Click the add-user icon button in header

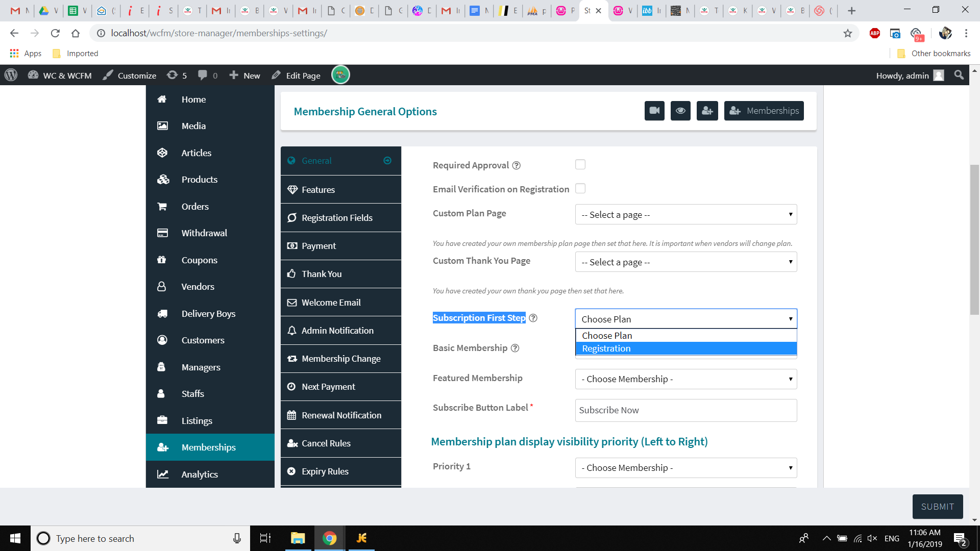click(x=707, y=111)
